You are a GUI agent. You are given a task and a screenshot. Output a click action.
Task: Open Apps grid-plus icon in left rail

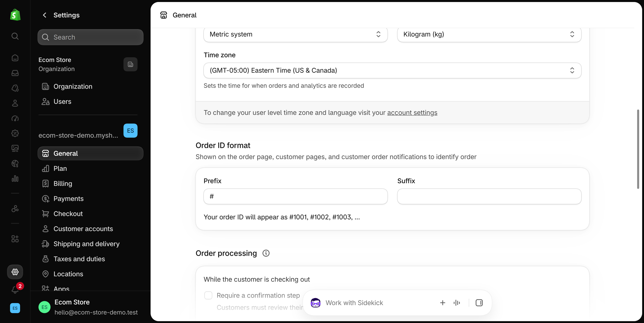pos(15,239)
